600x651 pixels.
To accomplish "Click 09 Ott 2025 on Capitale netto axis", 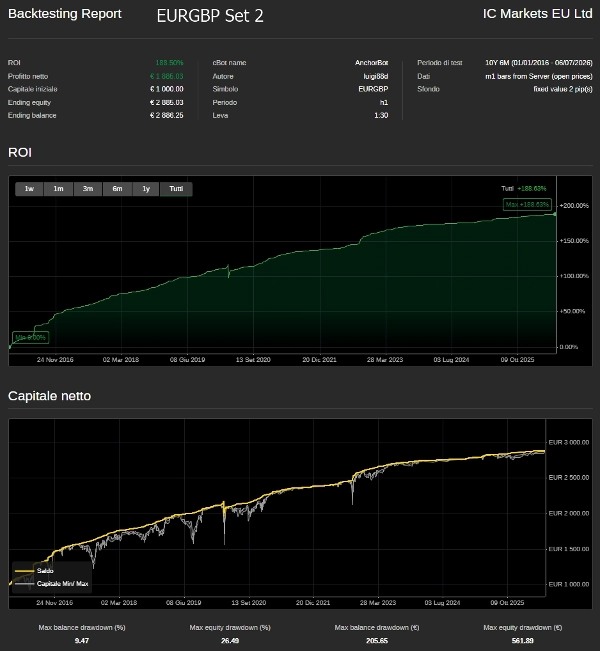I will click(x=507, y=602).
